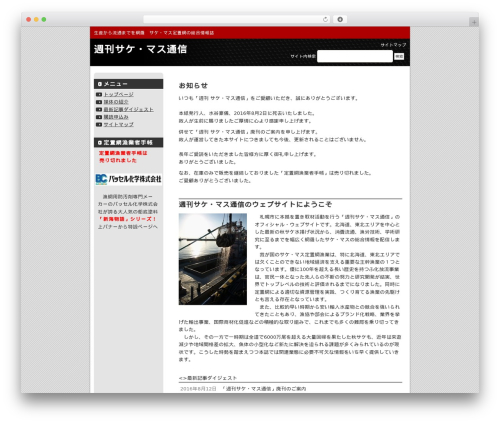Click the red 「新海物語」シリーズ！ text
500x423 pixels.
[127, 219]
